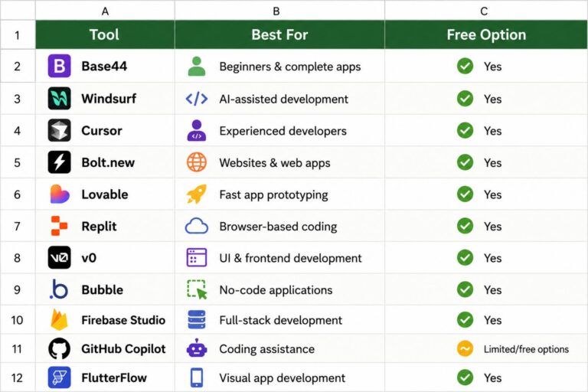
Task: Click the v0 black logo icon
Action: [x=59, y=257]
